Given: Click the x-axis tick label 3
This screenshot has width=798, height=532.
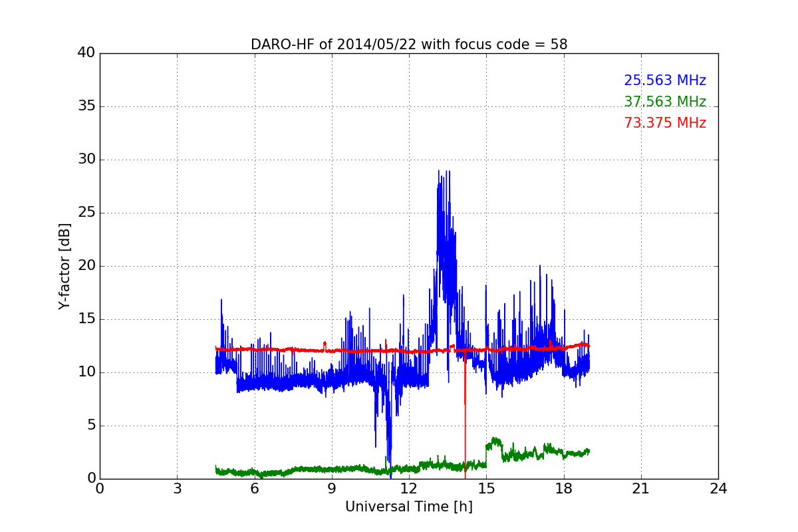Looking at the screenshot, I should pos(177,489).
